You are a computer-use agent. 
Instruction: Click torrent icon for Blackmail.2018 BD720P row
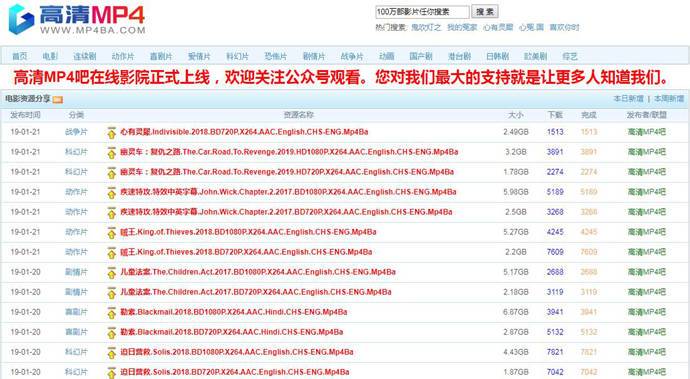112,333
